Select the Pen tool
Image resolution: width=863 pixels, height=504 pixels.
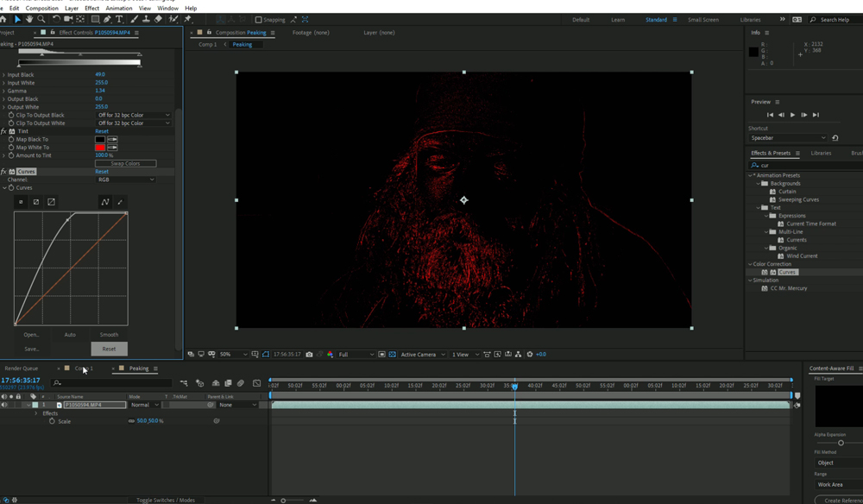(x=107, y=19)
